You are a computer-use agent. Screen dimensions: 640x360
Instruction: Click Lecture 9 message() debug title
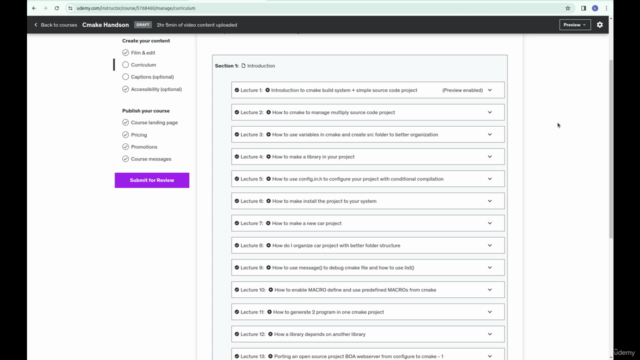(x=343, y=267)
